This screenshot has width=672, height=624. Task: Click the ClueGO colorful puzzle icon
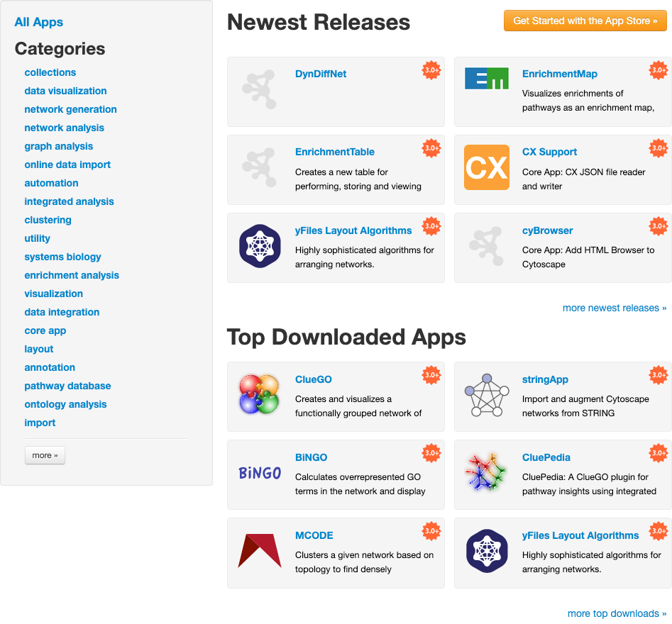pos(260,394)
